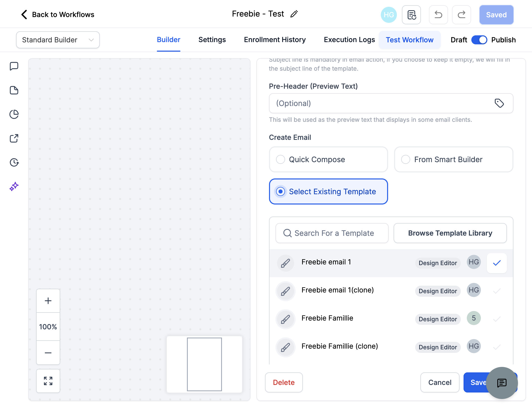Open the AI sparkle assistant icon
Viewport: 532px width, 407px height.
(14, 186)
